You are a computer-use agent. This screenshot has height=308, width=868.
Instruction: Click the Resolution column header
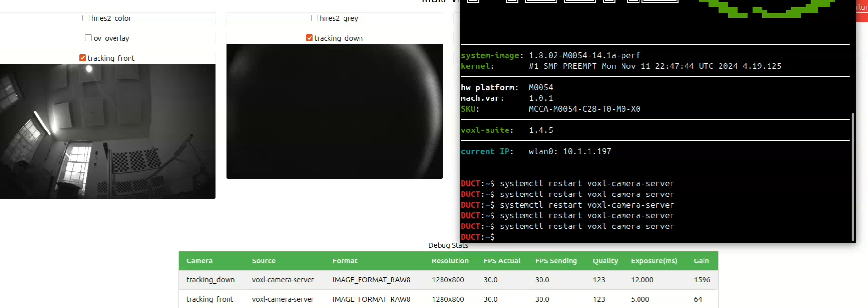pos(450,261)
